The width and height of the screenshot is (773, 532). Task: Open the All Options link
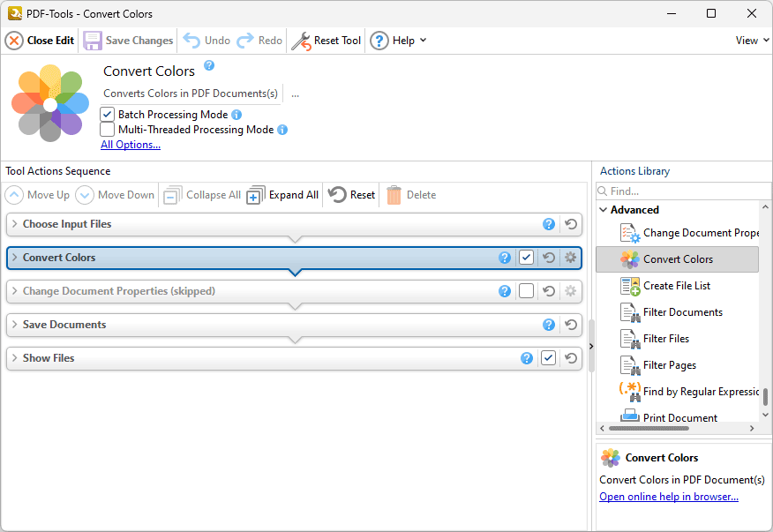pyautogui.click(x=131, y=145)
